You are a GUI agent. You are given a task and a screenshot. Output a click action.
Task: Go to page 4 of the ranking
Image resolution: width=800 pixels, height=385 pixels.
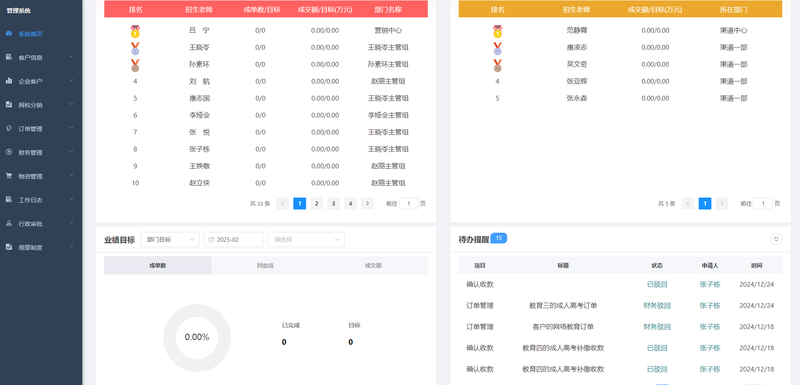point(351,203)
